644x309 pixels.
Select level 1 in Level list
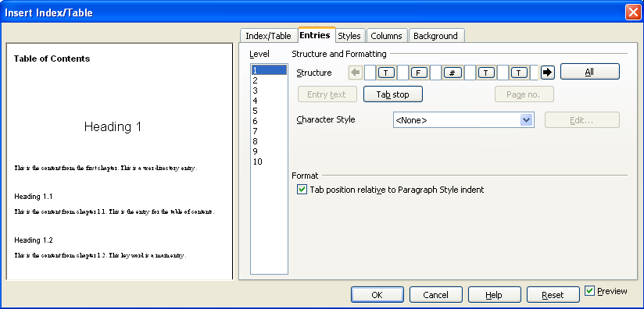269,70
